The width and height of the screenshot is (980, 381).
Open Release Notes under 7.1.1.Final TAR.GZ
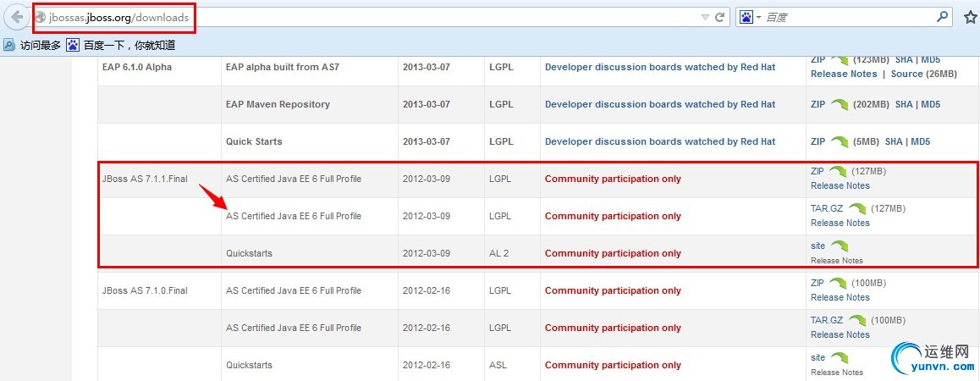[x=840, y=223]
